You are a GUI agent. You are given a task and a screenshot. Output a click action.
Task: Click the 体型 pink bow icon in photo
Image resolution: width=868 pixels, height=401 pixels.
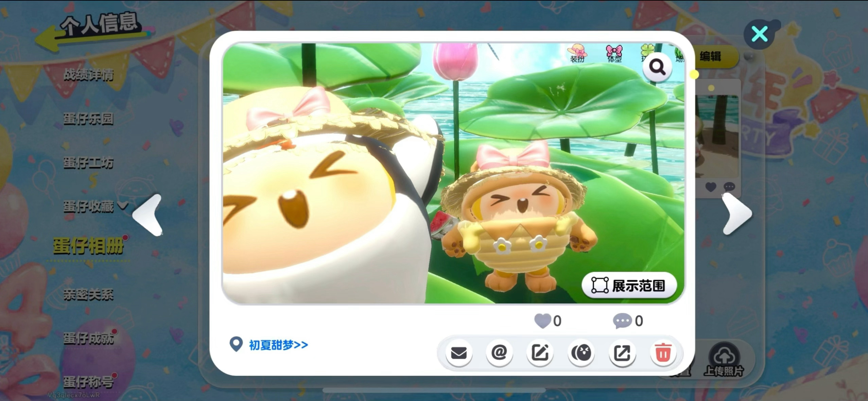pyautogui.click(x=614, y=53)
